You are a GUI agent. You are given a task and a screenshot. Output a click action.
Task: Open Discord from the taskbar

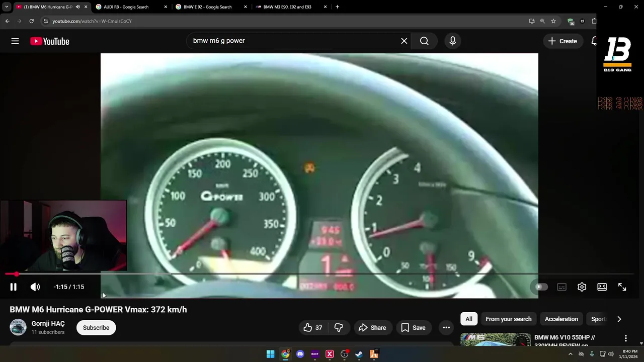(300, 354)
